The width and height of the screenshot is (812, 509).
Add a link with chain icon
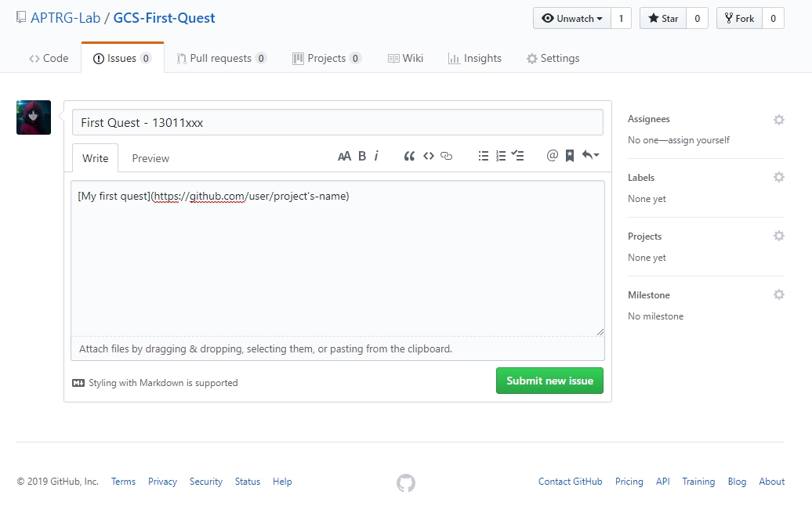[x=447, y=156]
